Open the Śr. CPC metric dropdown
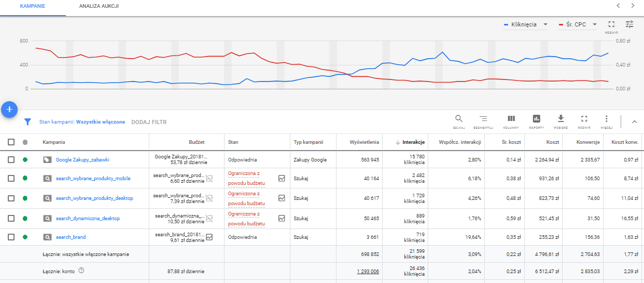The image size is (644, 283). pos(578,24)
